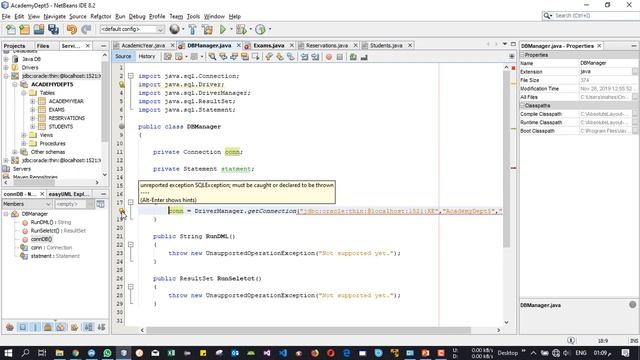Toggle Sort by Source in Navigator
640x360 pixels.
[101, 327]
